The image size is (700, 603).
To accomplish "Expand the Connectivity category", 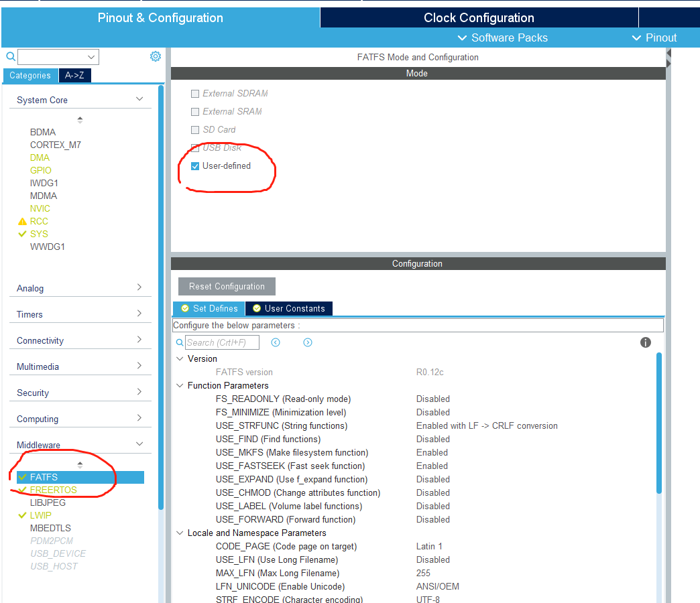I will 139,340.
